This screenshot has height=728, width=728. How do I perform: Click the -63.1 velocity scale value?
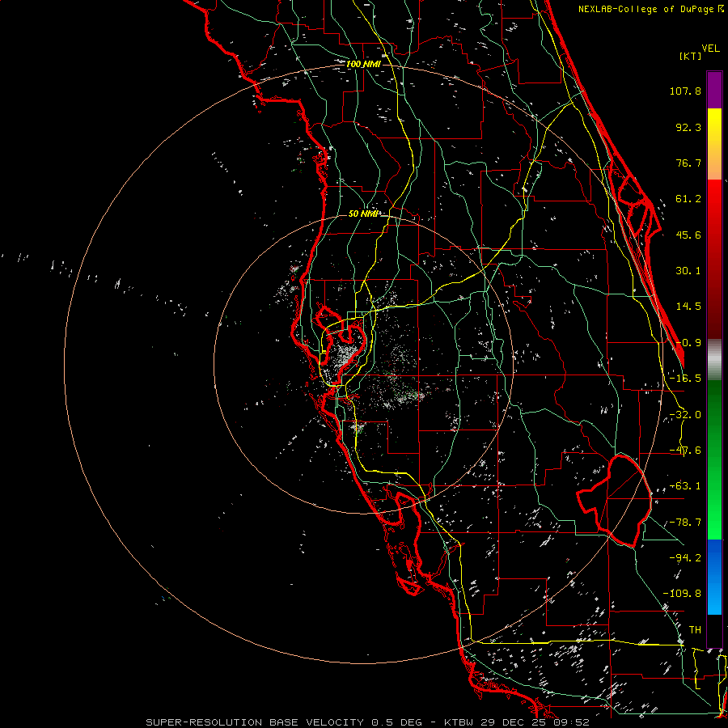pyautogui.click(x=685, y=486)
